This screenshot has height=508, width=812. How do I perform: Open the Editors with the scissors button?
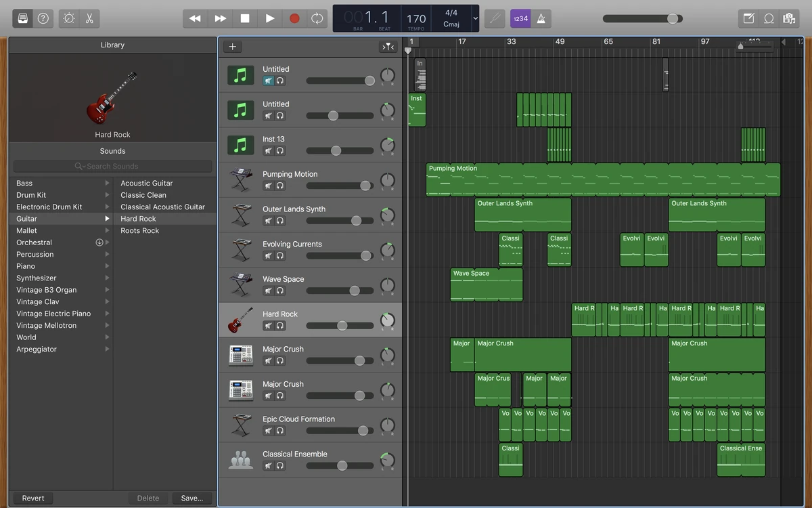[x=89, y=18]
